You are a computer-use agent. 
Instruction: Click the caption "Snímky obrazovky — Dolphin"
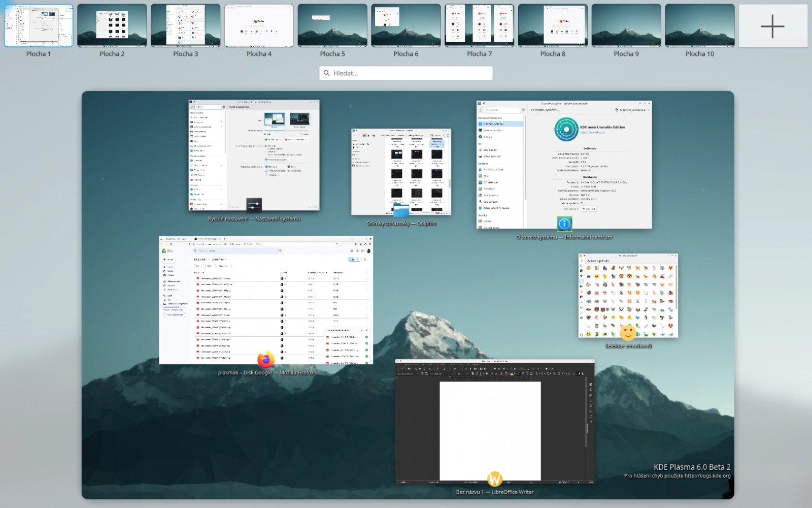coord(401,224)
